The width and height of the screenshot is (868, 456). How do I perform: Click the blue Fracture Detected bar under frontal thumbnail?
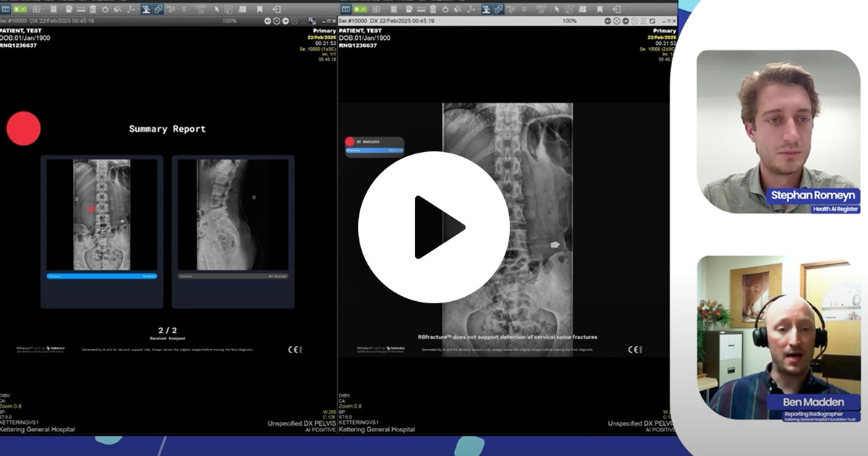click(102, 276)
